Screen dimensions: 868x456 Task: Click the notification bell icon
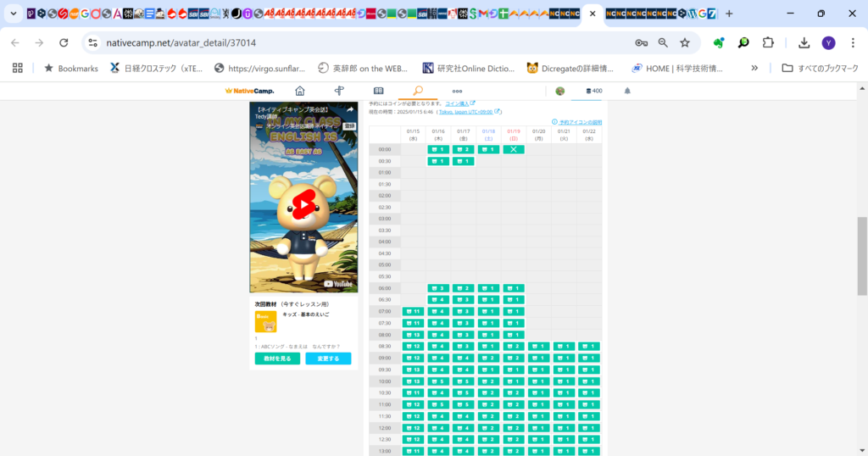tap(627, 91)
